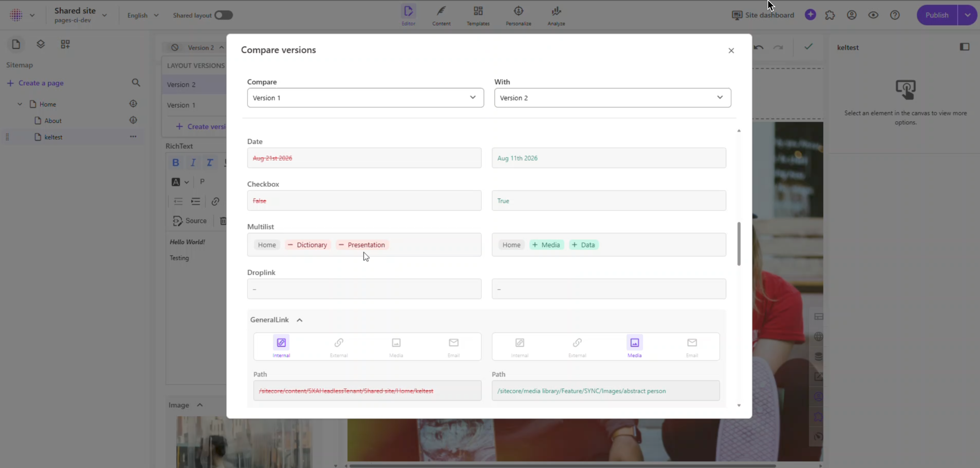The image size is (980, 468).
Task: Click the purple sparkle assistant icon
Action: coord(810,15)
